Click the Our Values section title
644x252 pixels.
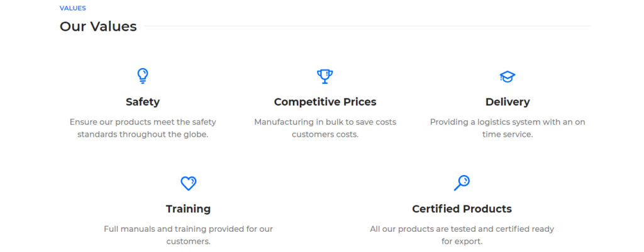[x=98, y=26]
